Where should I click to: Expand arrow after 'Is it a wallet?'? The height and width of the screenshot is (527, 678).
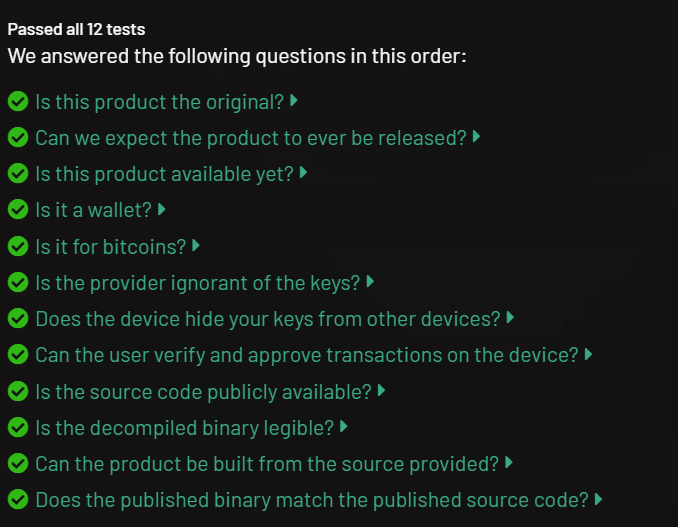pyautogui.click(x=162, y=209)
